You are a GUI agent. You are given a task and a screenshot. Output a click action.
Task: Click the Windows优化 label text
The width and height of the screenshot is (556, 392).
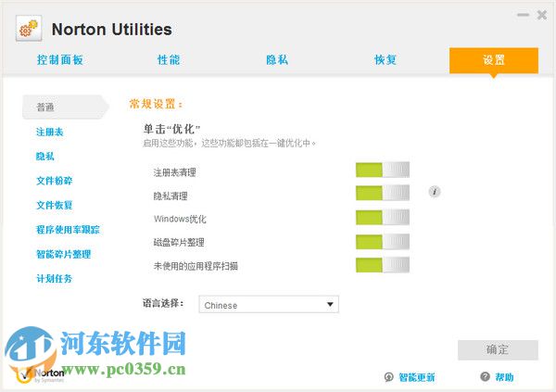click(180, 219)
